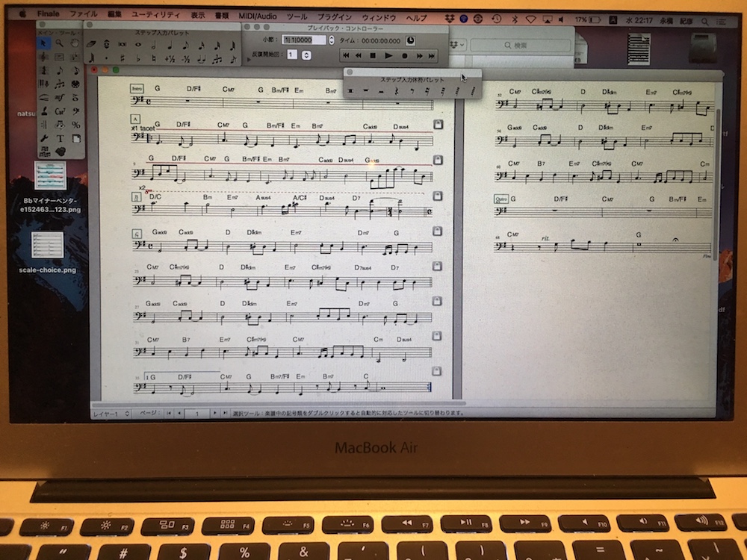
Task: Pick the Text (T) tool
Action: (x=60, y=139)
